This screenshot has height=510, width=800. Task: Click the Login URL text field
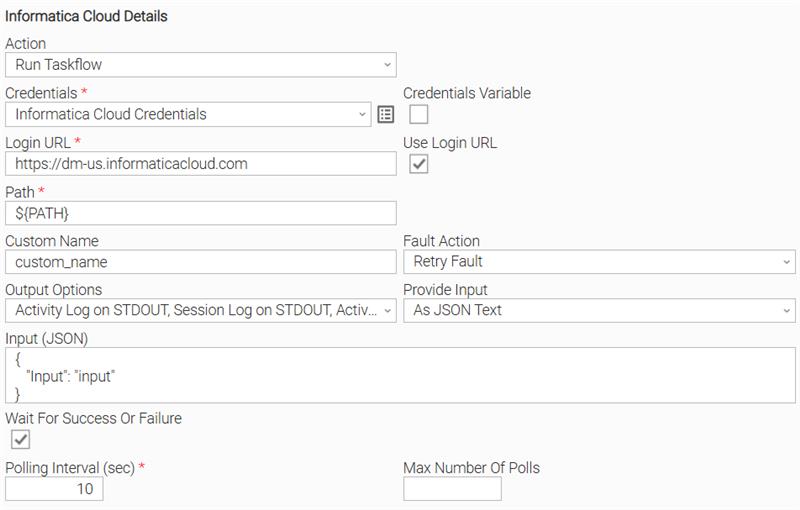[x=201, y=164]
